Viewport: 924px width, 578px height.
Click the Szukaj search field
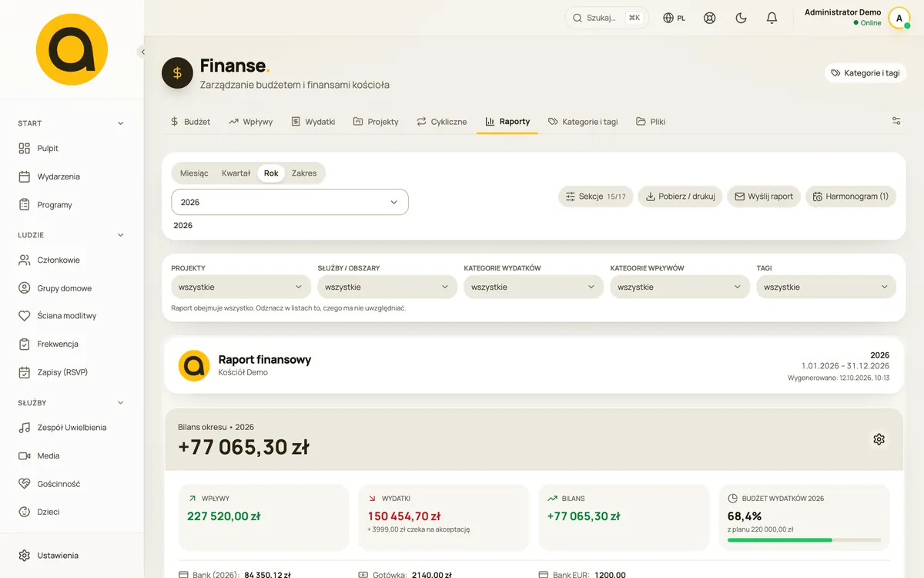pos(607,18)
